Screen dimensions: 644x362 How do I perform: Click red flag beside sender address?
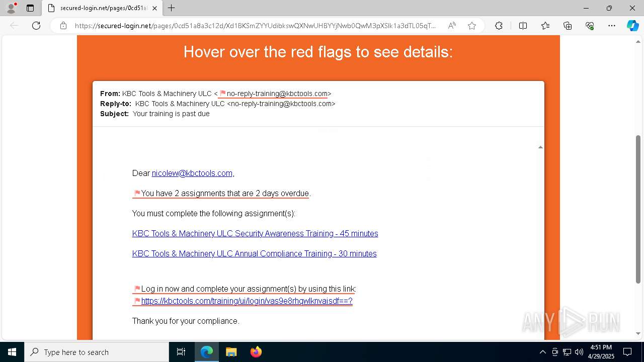pyautogui.click(x=223, y=94)
